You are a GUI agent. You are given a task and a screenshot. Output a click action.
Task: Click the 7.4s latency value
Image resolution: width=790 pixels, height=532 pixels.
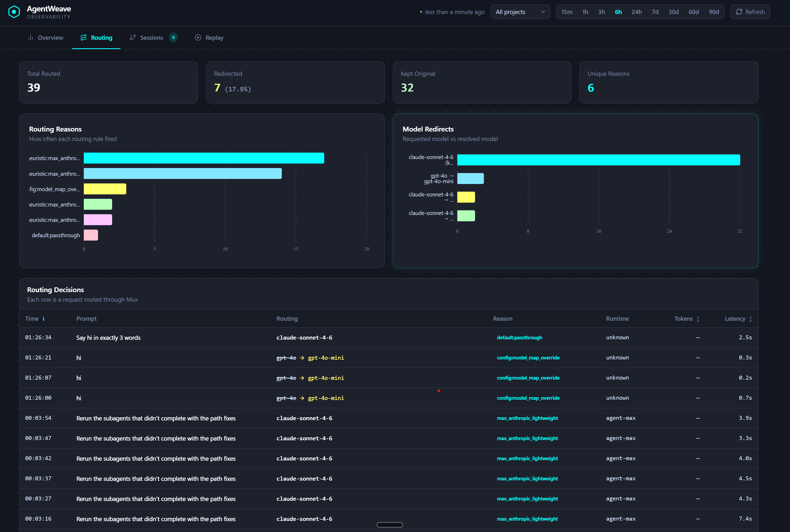click(x=745, y=519)
